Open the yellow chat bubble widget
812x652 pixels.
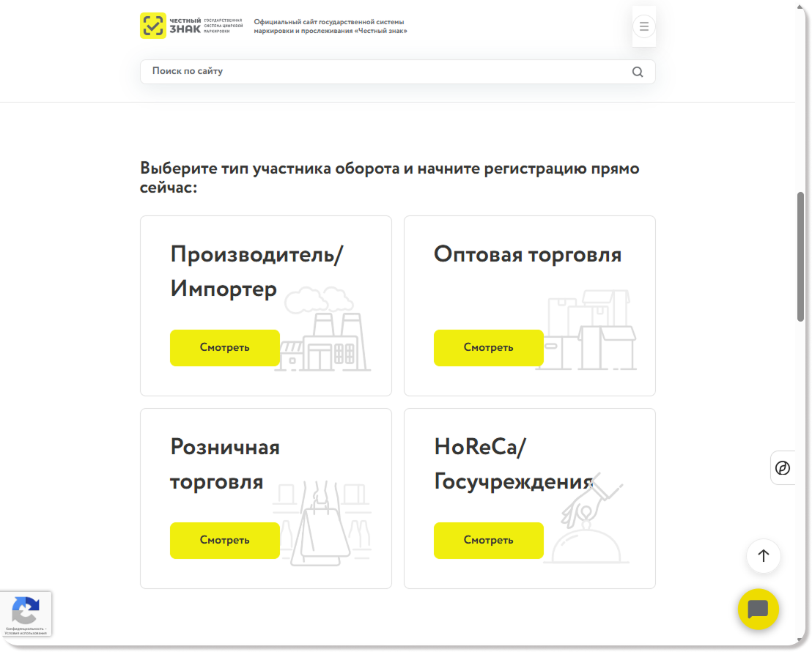[758, 610]
